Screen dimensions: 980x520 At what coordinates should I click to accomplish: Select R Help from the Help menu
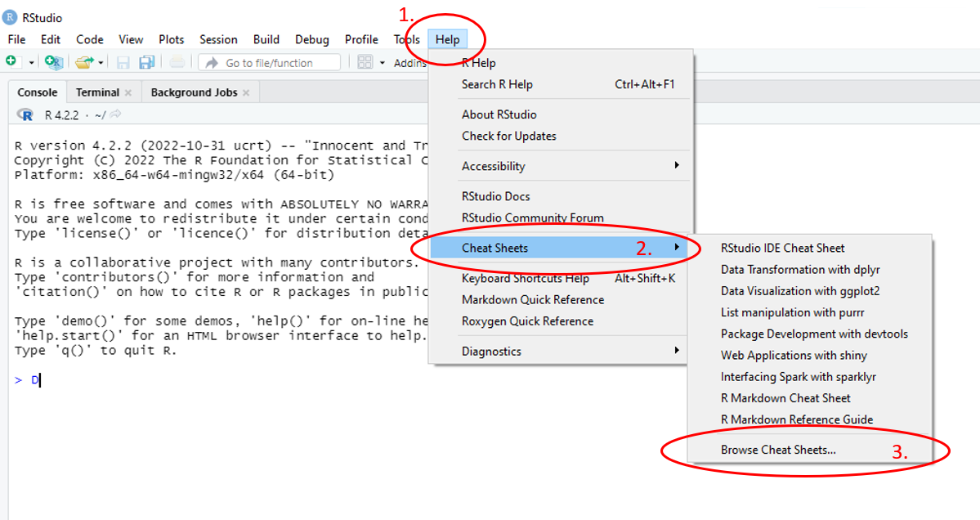[561, 62]
